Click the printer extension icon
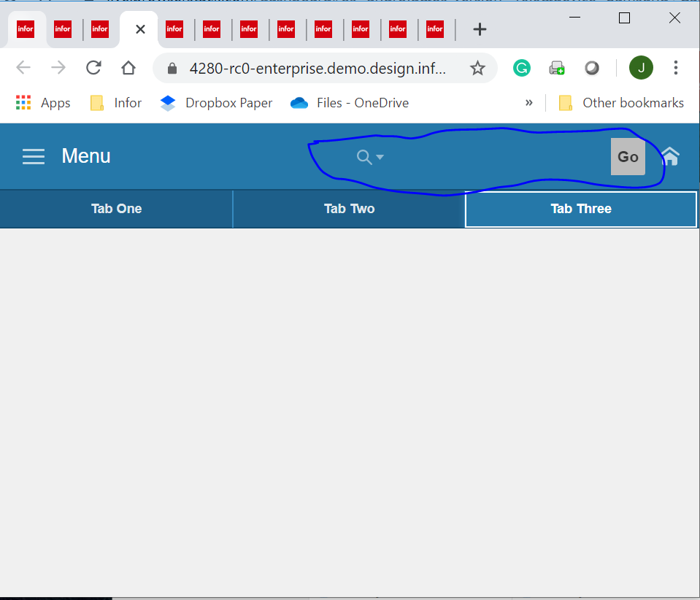700x600 pixels. [557, 69]
